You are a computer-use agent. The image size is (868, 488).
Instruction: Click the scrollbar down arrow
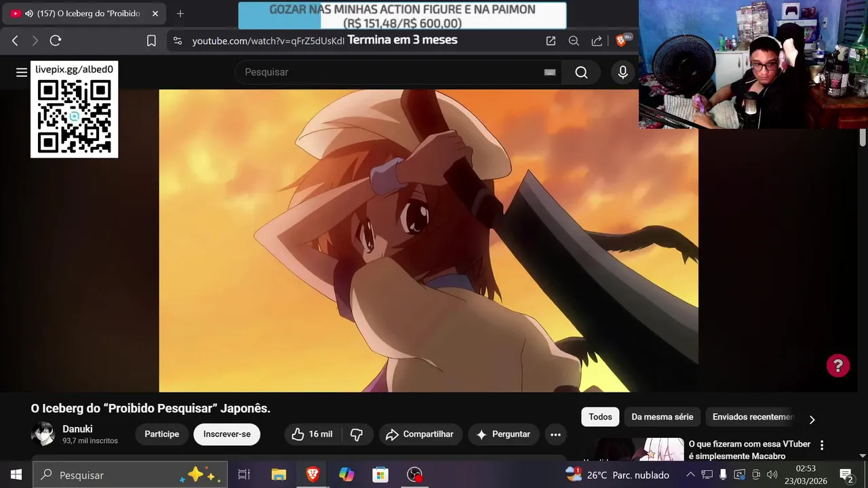point(863,456)
